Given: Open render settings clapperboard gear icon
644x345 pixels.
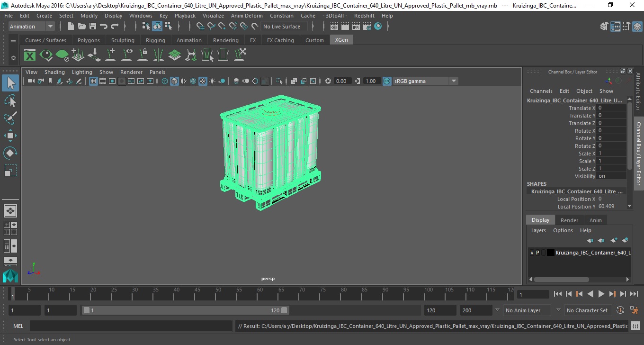Looking at the screenshot, I should [x=367, y=27].
